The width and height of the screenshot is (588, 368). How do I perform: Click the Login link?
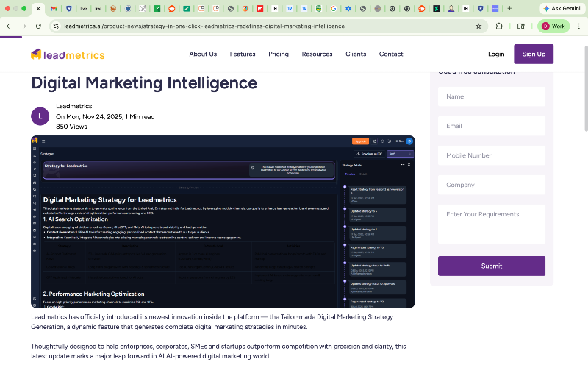coord(496,54)
